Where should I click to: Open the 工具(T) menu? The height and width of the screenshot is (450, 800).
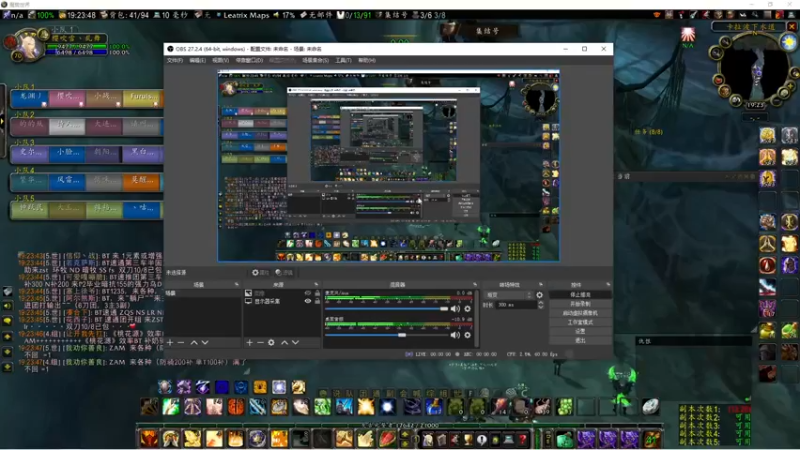[343, 60]
